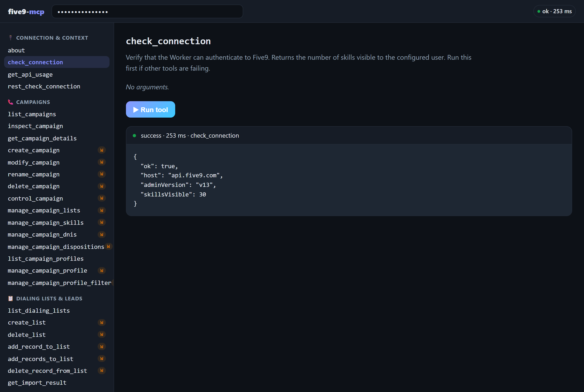Click the plug icon beside Connection & Context

10,38
